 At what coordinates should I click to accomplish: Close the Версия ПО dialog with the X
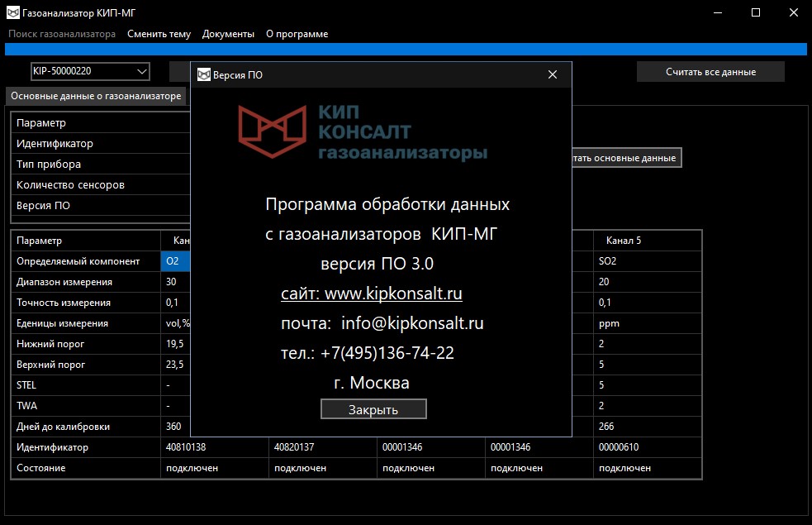pyautogui.click(x=553, y=75)
